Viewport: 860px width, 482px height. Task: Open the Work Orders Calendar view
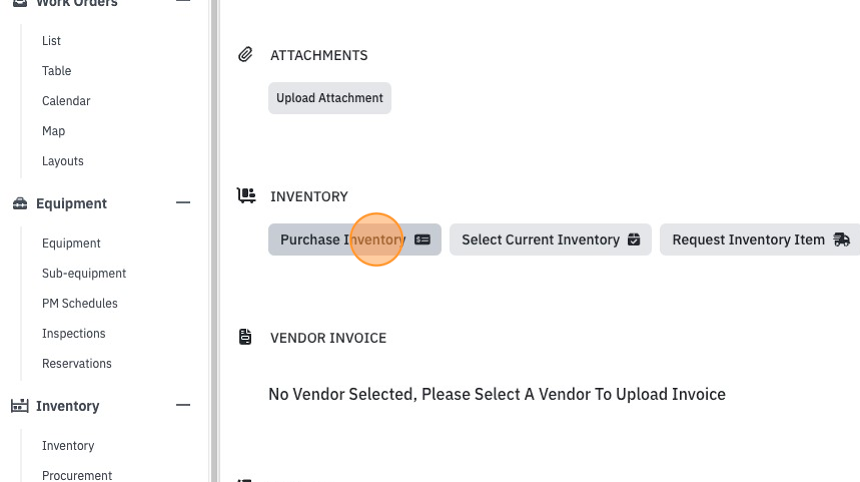click(66, 101)
